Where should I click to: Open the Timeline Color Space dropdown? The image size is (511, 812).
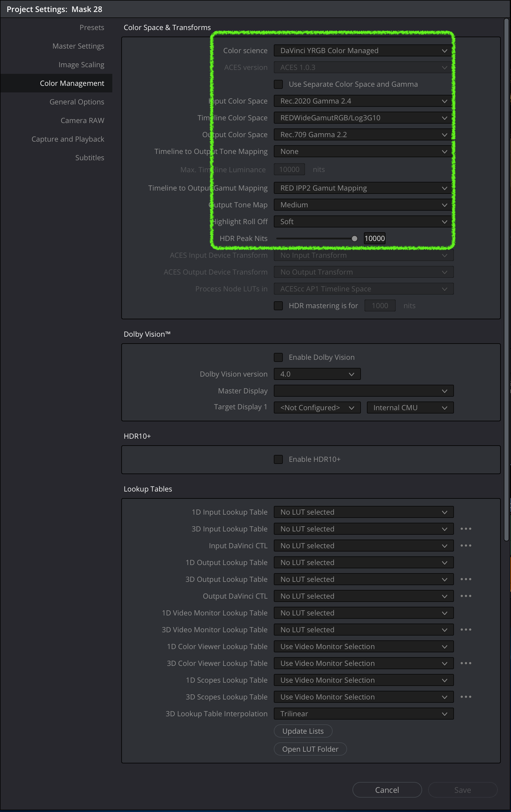pos(364,118)
